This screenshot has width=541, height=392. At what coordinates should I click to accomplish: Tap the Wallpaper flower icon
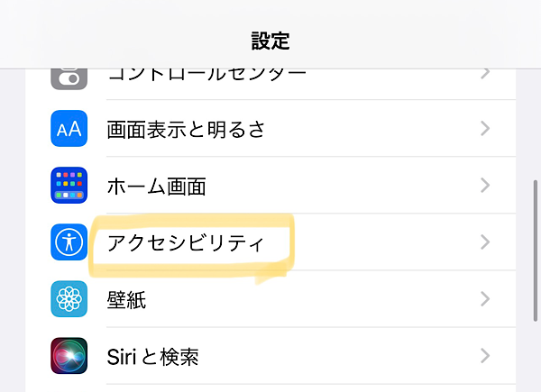(69, 299)
